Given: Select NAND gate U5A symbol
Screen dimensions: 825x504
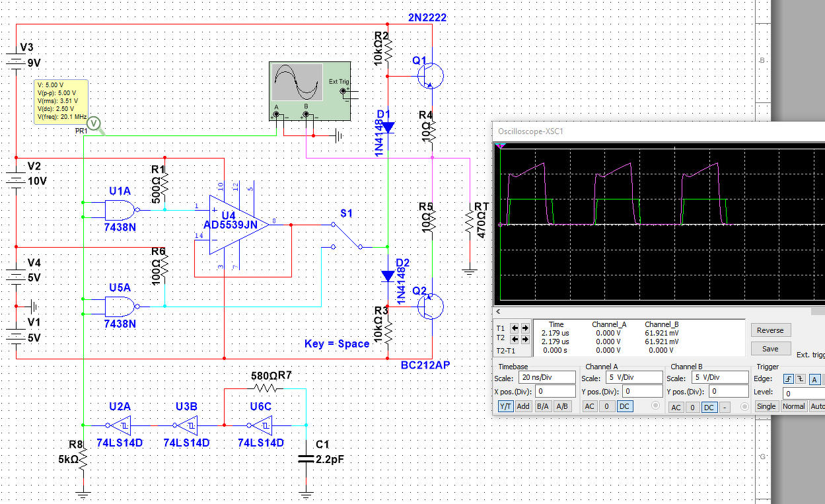Looking at the screenshot, I should 122,306.
